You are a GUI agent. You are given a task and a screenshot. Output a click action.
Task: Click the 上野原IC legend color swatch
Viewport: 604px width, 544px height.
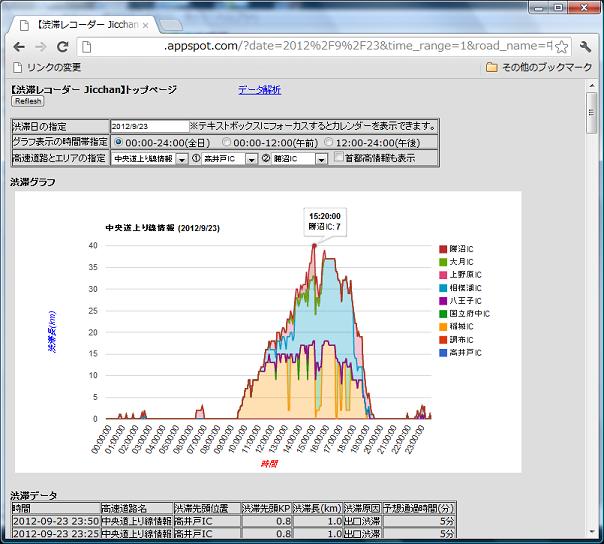point(443,275)
